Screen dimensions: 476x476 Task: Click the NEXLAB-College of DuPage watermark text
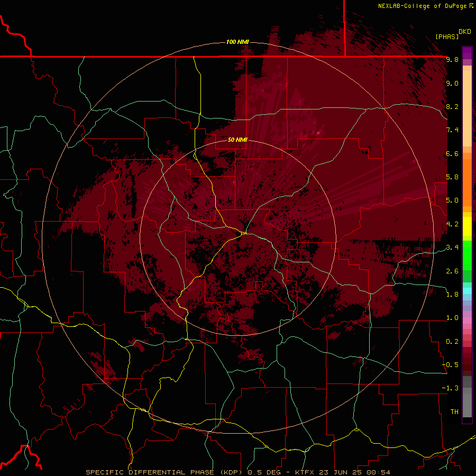pos(425,6)
